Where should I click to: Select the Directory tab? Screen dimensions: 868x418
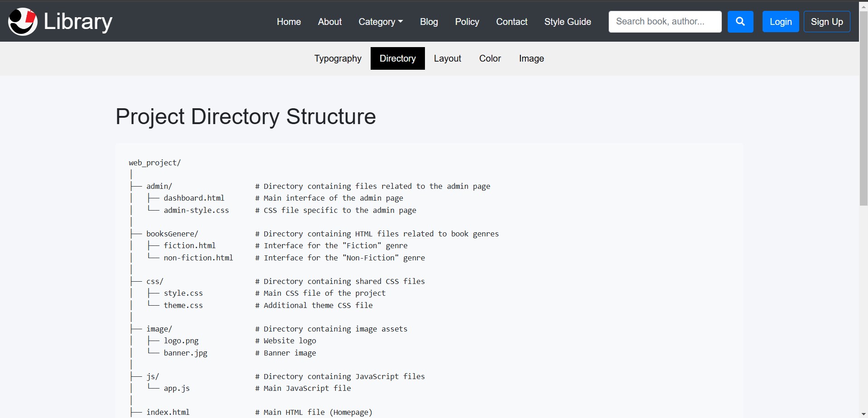click(397, 58)
